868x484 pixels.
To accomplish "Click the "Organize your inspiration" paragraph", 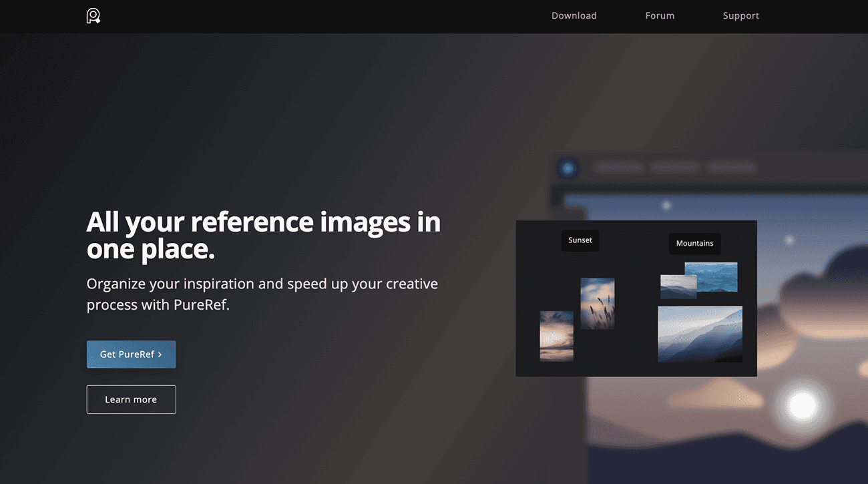I will click(262, 294).
